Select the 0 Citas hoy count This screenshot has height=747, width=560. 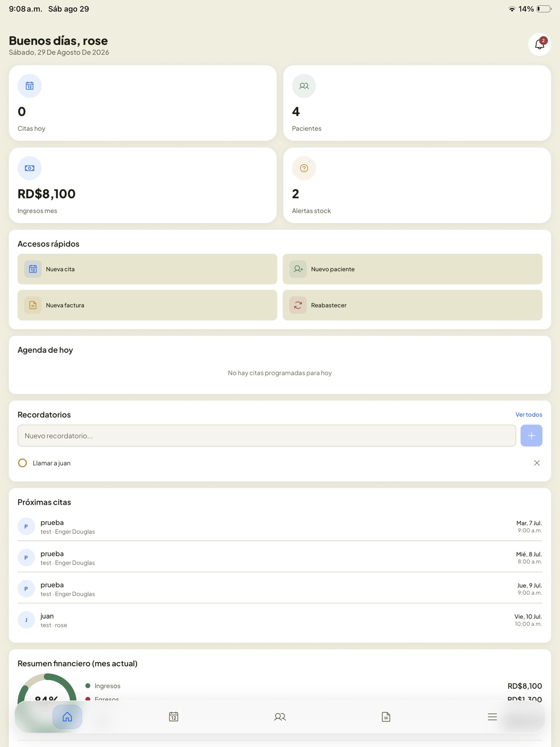pyautogui.click(x=22, y=112)
